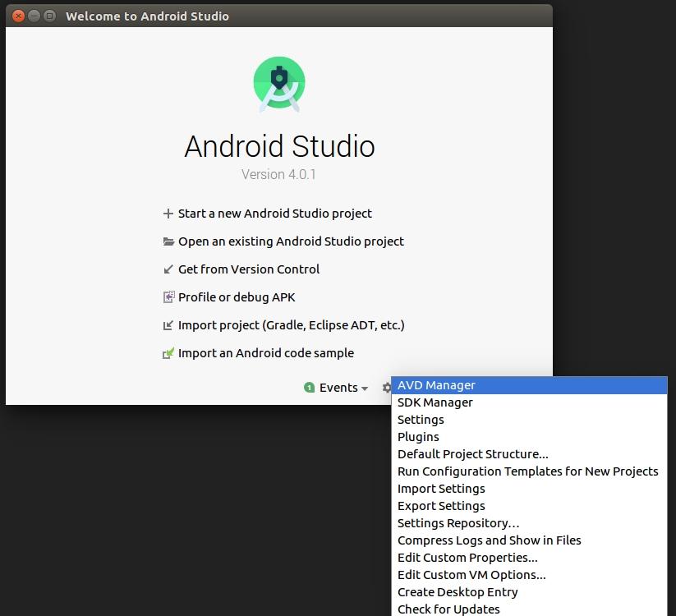Select Run Configuration Templates for New Projects
This screenshot has height=616, width=676.
click(x=529, y=471)
